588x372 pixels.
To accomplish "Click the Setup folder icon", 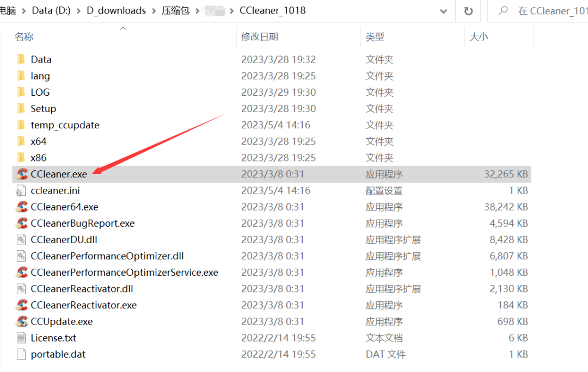I will 21,109.
